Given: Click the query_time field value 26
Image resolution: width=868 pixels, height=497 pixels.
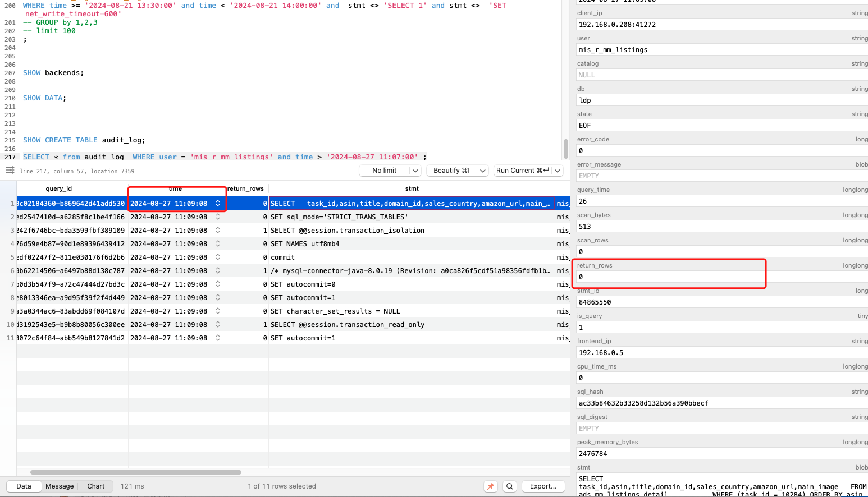Looking at the screenshot, I should pyautogui.click(x=722, y=201).
